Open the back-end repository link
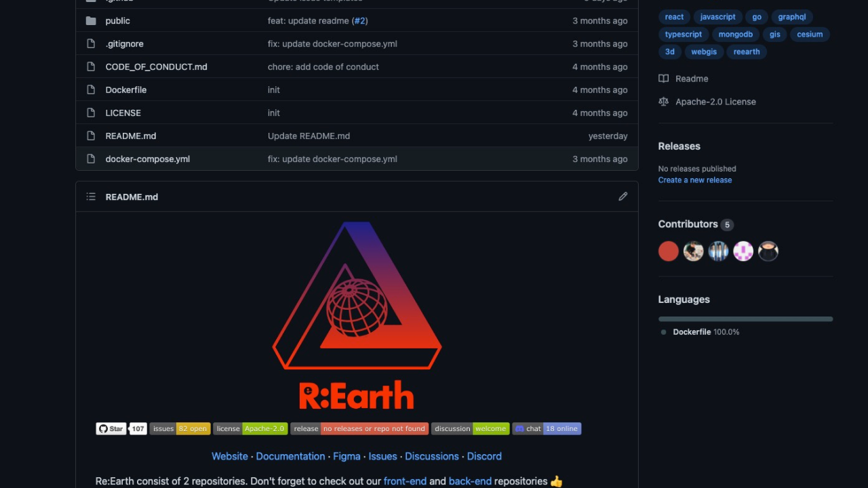This screenshot has width=868, height=488. [x=470, y=481]
